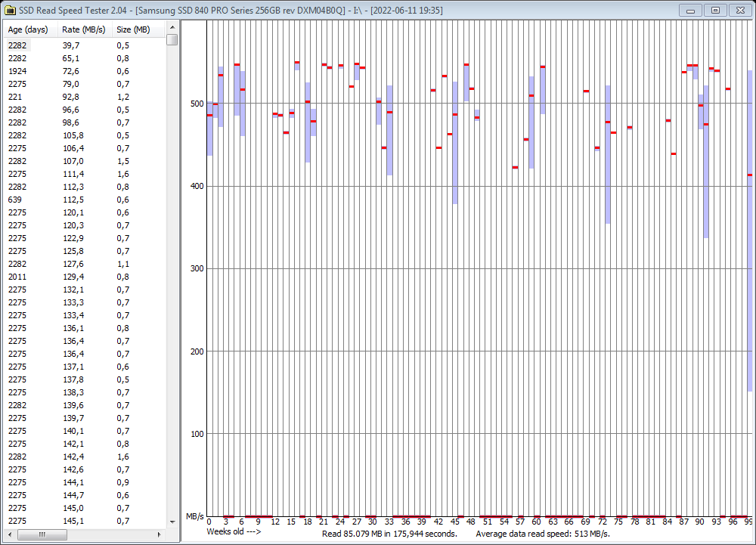The height and width of the screenshot is (545, 756).
Task: Select the row with rate 98,6
Action: (x=85, y=122)
